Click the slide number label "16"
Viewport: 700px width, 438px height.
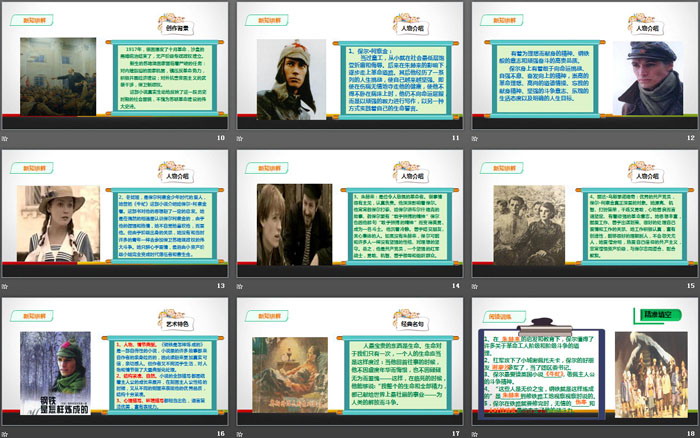221,434
